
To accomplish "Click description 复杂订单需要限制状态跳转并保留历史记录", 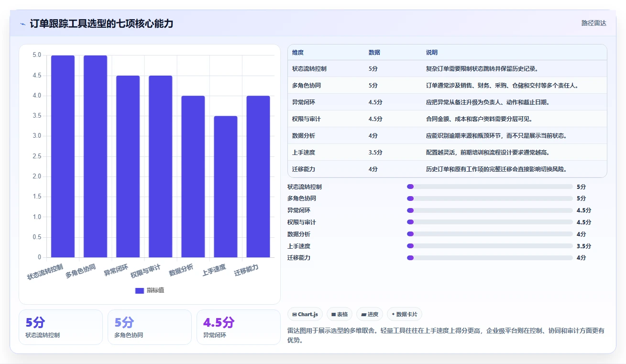I will 483,69.
